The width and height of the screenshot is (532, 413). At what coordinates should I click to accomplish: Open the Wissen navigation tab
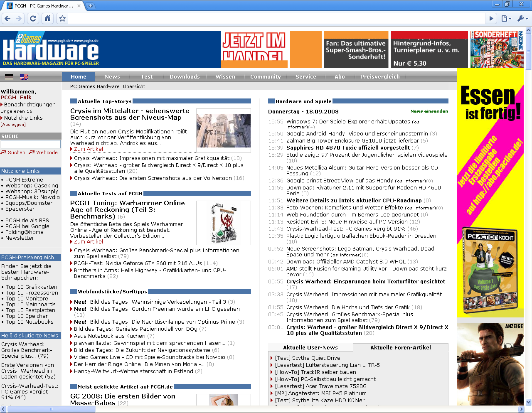coord(225,77)
